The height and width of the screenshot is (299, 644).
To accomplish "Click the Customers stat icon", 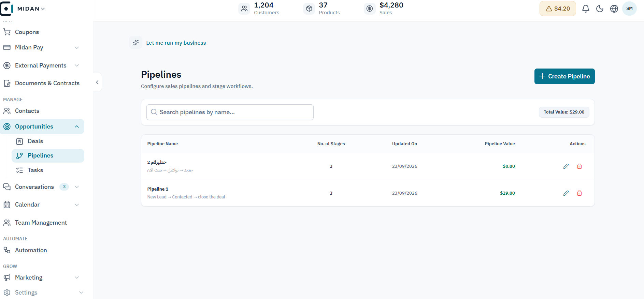I will (244, 9).
